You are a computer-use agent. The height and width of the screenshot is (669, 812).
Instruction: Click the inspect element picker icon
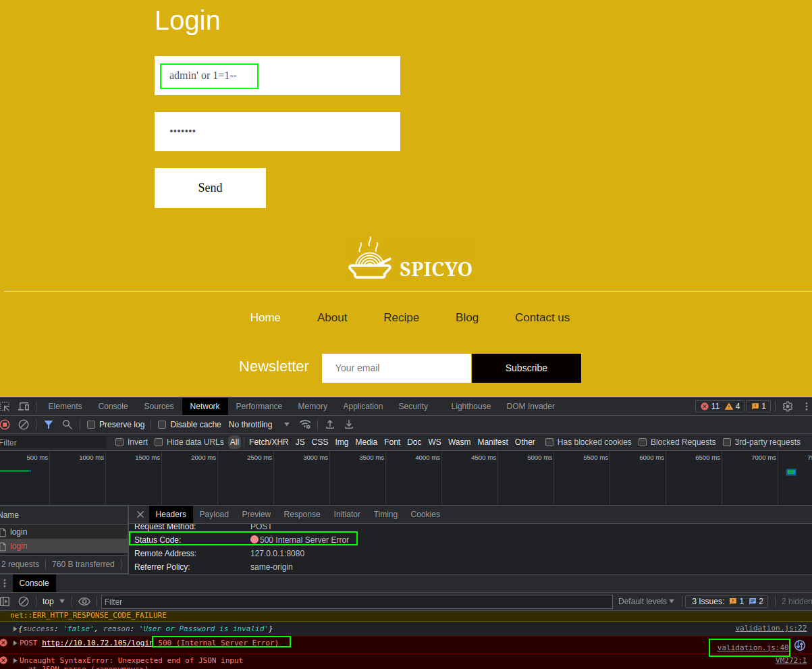coord(5,406)
